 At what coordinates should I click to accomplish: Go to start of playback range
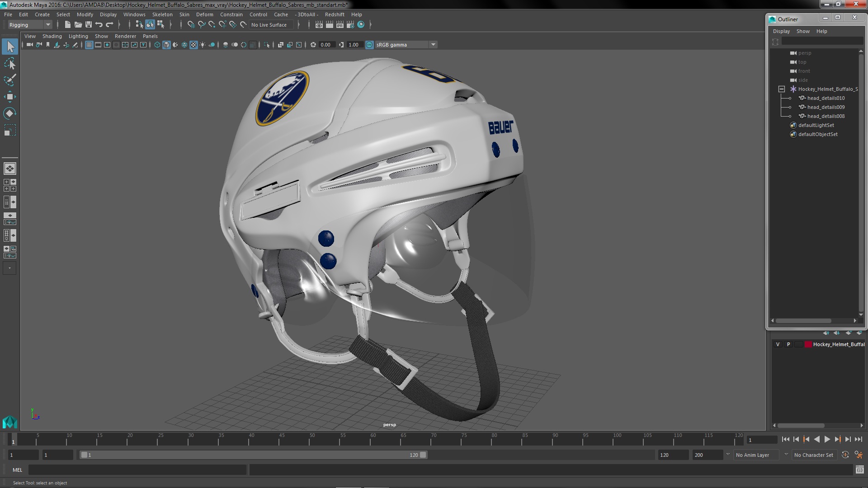pos(786,439)
